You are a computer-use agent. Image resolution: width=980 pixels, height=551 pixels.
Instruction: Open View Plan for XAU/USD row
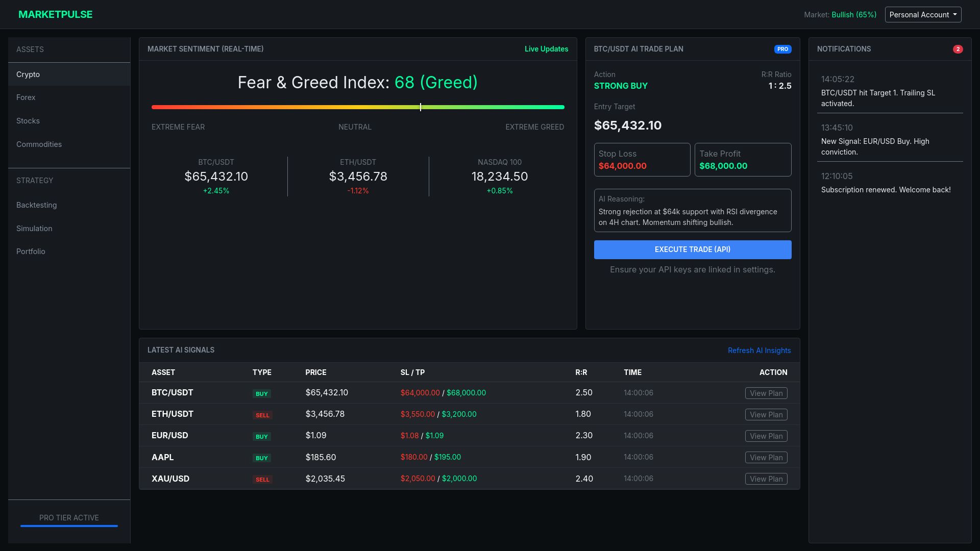pos(766,479)
